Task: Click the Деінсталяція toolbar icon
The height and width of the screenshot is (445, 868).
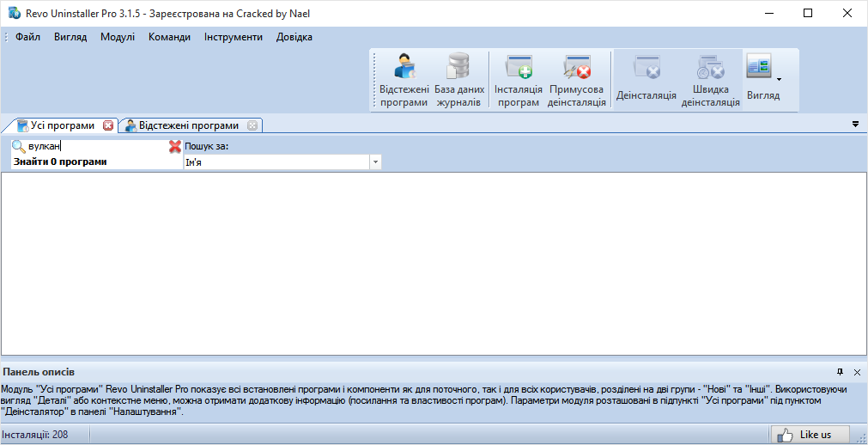Action: click(x=646, y=80)
